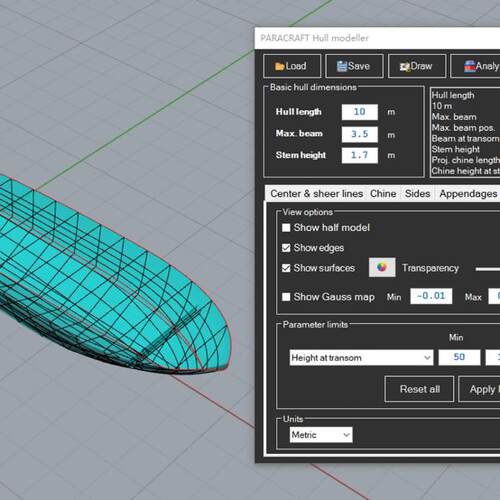
Task: Click the Transparency slider track
Action: pyautogui.click(x=488, y=269)
